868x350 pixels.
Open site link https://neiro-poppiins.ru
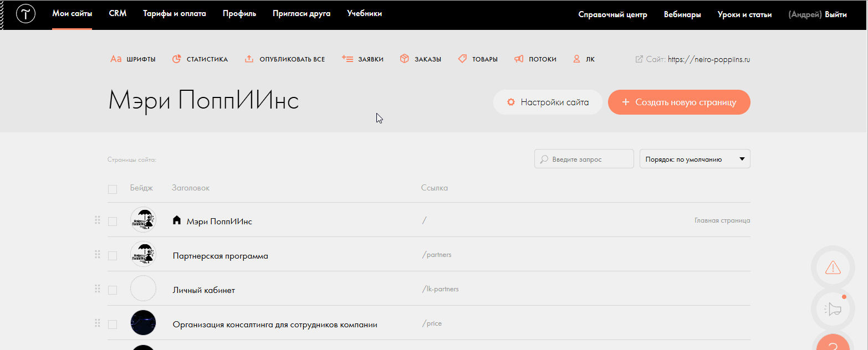click(x=709, y=59)
